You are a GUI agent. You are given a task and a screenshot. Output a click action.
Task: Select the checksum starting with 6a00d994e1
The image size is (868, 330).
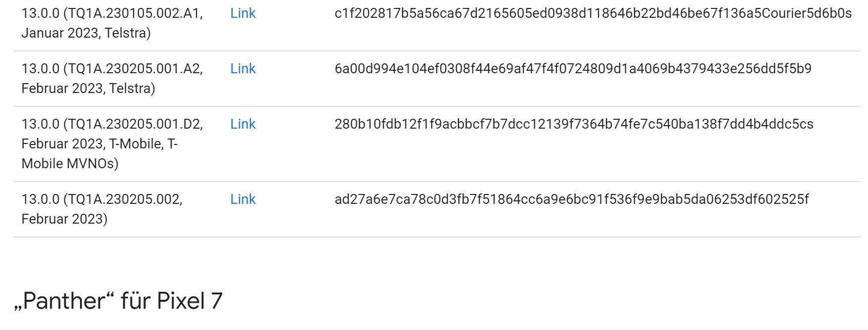click(x=573, y=69)
